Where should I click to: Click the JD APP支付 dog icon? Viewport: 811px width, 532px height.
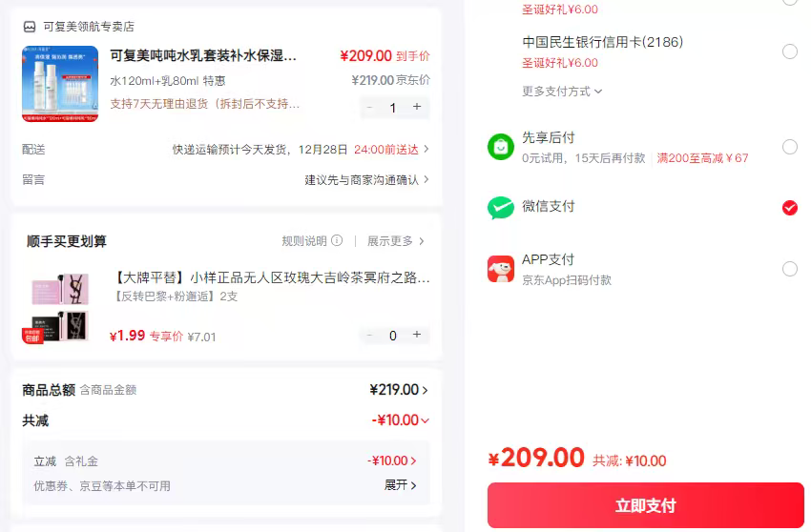[x=501, y=269]
